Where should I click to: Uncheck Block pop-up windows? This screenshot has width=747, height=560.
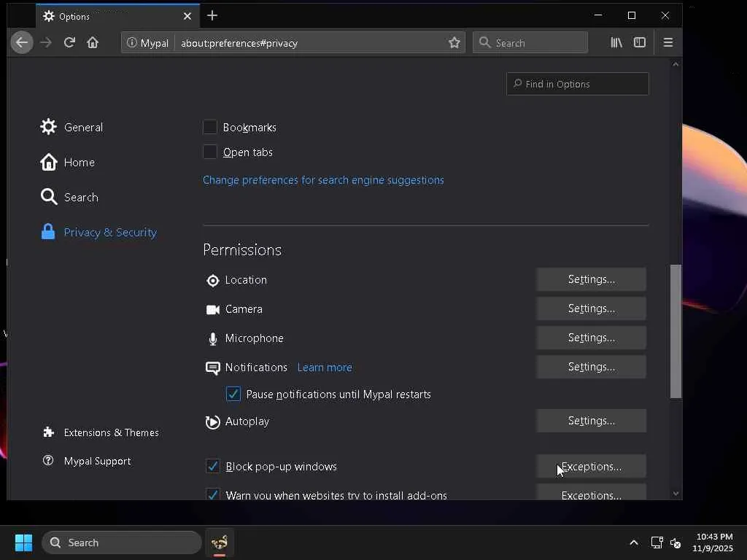point(212,466)
